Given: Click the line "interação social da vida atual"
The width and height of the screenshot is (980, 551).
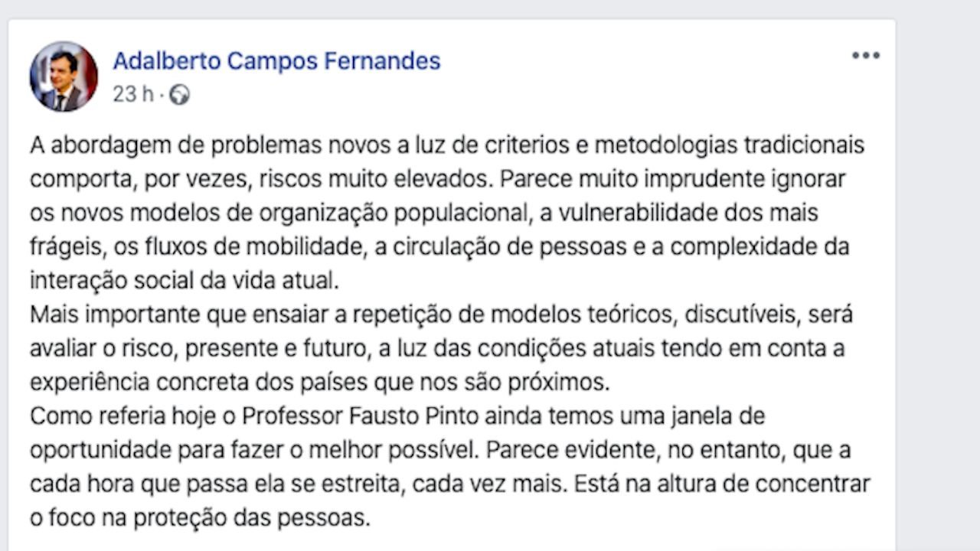Looking at the screenshot, I should click(x=184, y=280).
